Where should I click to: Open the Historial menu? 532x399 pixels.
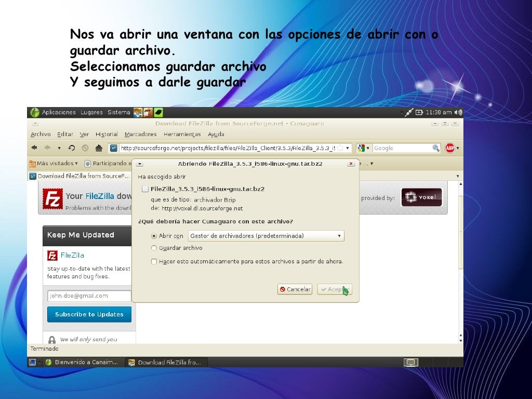point(107,135)
